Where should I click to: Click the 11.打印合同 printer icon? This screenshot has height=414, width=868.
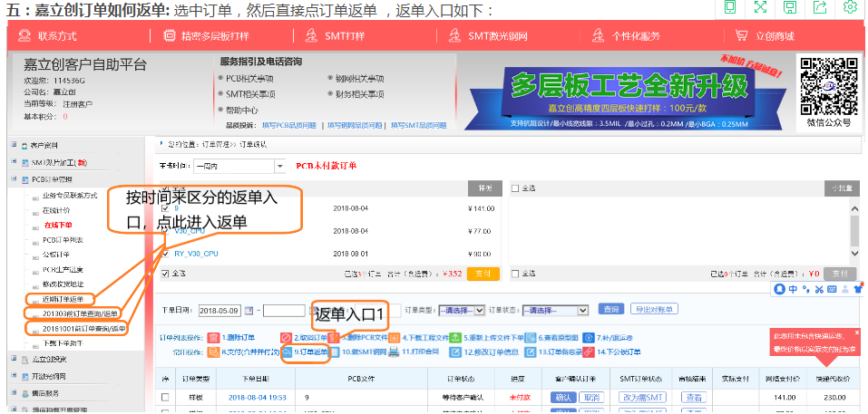[395, 351]
